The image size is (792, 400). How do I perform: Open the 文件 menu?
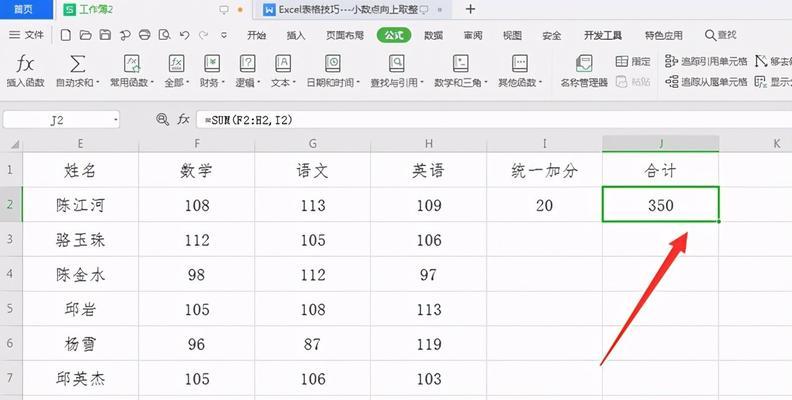[26, 35]
